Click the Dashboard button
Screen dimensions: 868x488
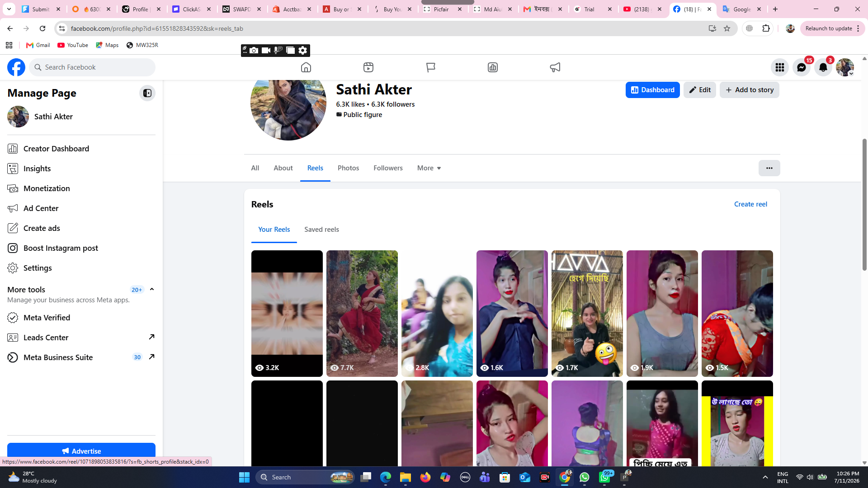(x=653, y=90)
